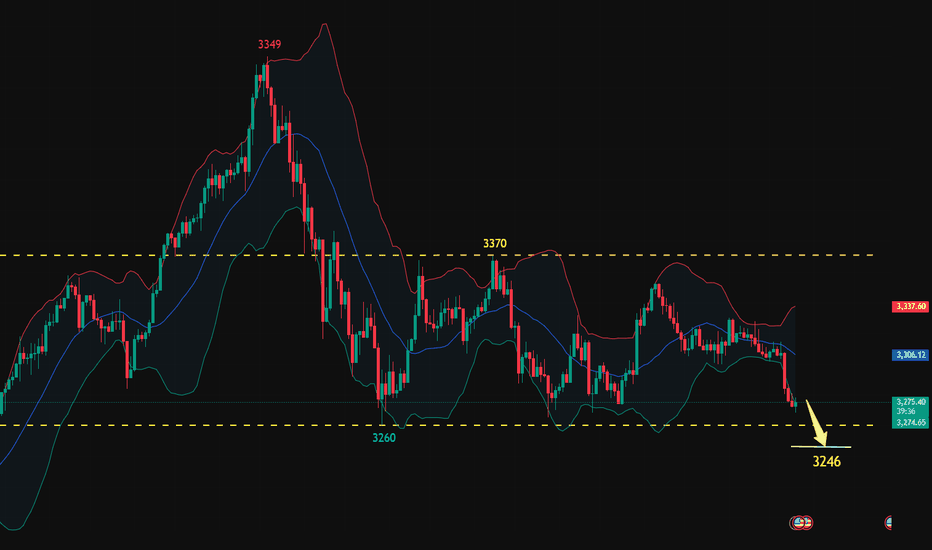The width and height of the screenshot is (932, 550).
Task: Select the lower dashed yellow horizontal line
Action: pyautogui.click(x=437, y=425)
